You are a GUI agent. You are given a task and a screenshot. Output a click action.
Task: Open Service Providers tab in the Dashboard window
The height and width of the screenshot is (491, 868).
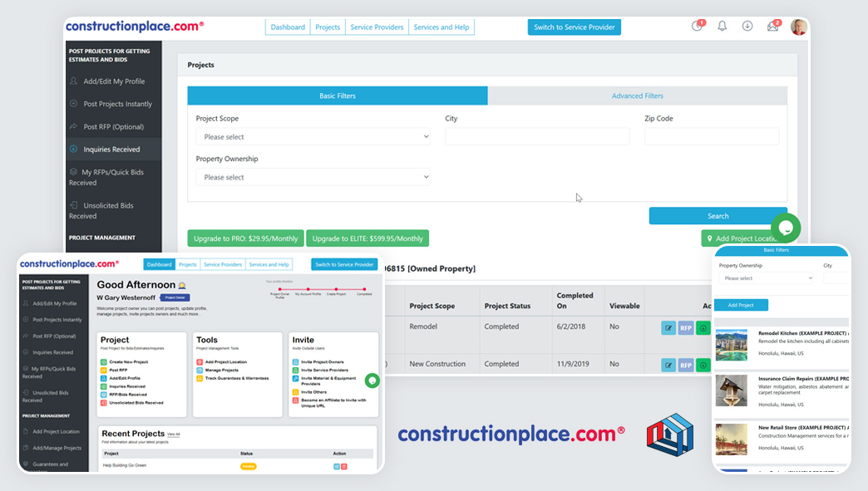(x=223, y=264)
